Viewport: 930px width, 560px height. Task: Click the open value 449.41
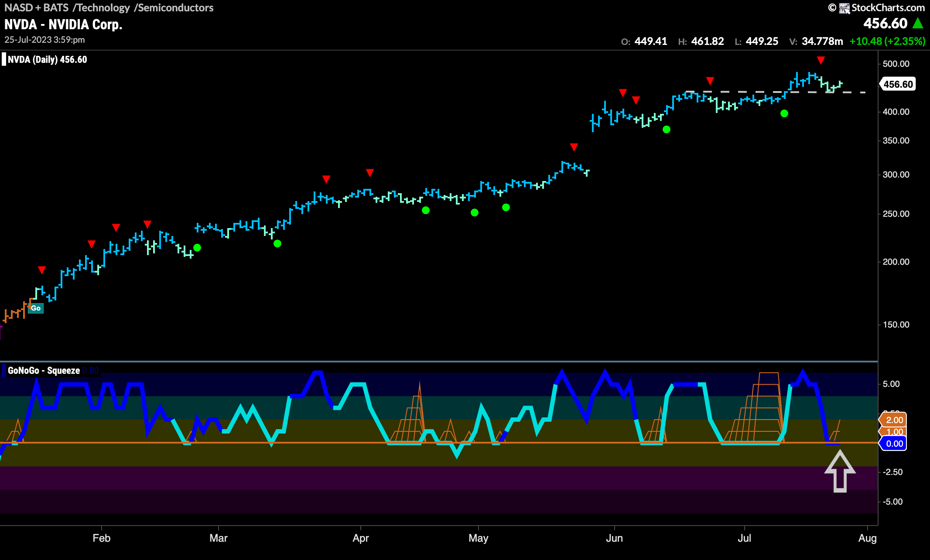coord(651,41)
